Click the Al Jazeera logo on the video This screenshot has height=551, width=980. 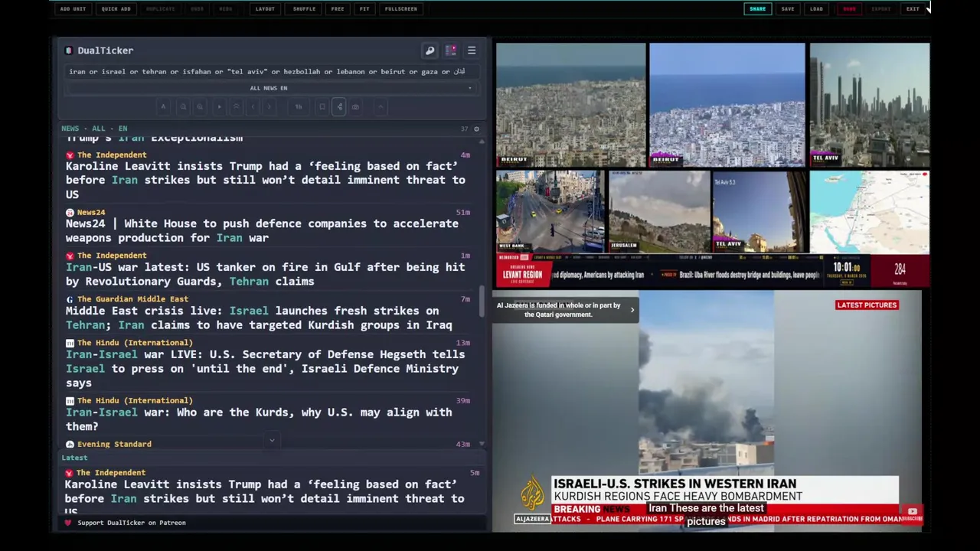(532, 499)
